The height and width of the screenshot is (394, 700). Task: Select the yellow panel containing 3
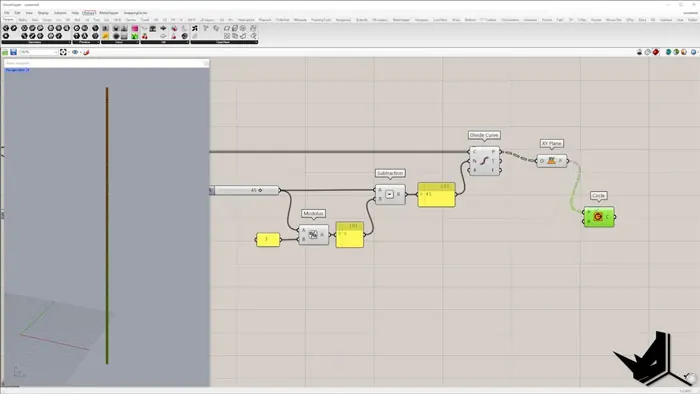pos(268,240)
